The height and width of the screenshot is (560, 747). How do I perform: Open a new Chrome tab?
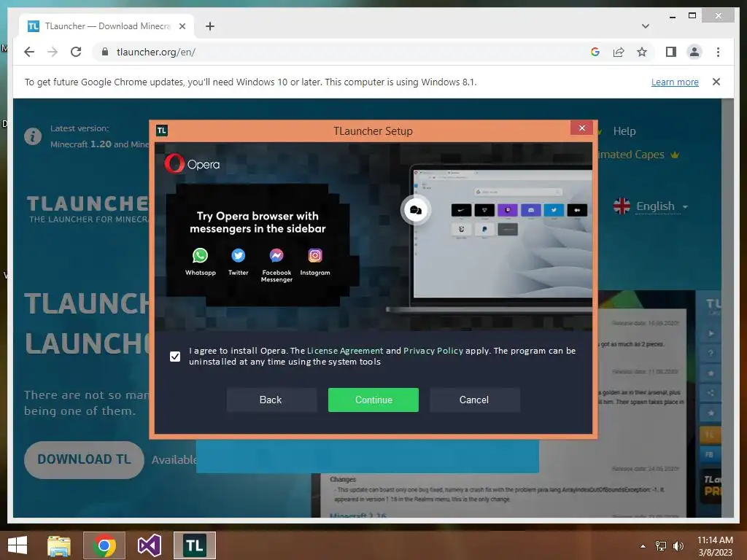point(210,26)
